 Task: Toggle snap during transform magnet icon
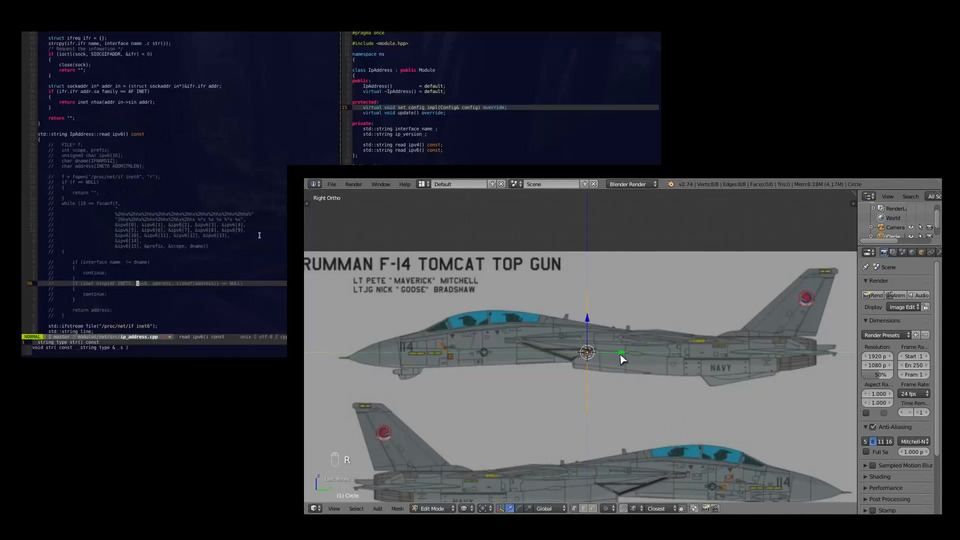point(623,508)
